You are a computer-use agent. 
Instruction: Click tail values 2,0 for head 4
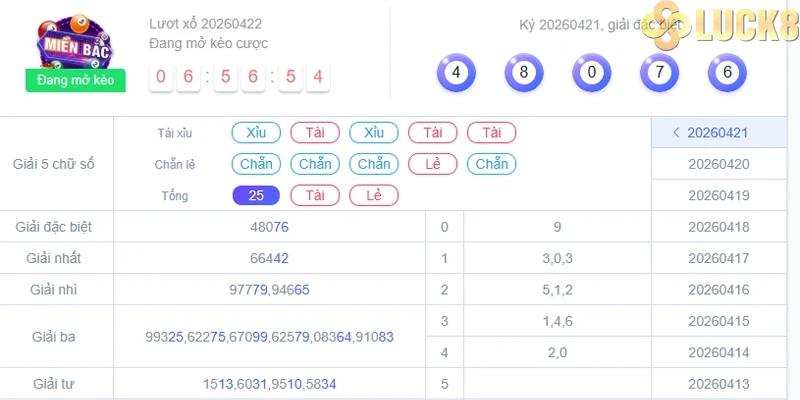(557, 353)
